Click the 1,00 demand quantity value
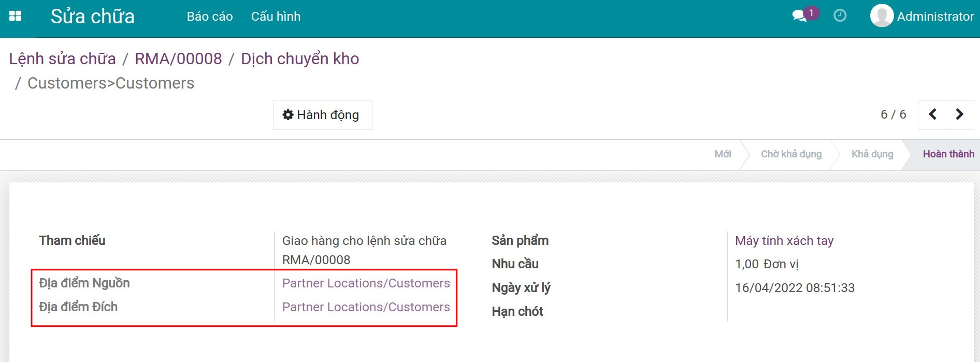 (x=747, y=264)
